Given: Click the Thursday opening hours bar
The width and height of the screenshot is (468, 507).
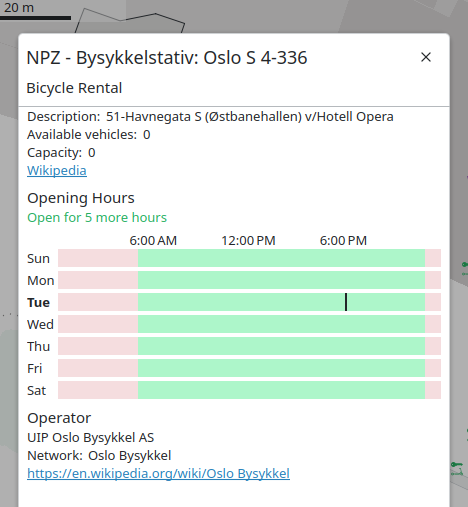Looking at the screenshot, I should tap(249, 346).
